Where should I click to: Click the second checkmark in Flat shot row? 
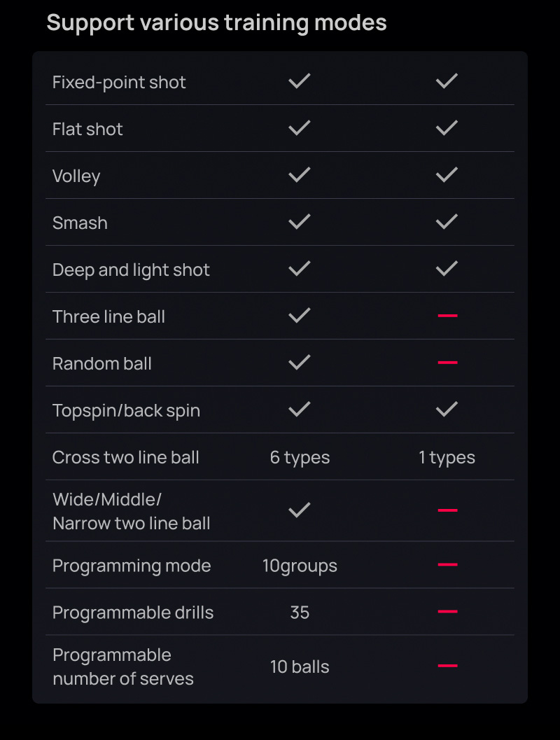pyautogui.click(x=447, y=128)
